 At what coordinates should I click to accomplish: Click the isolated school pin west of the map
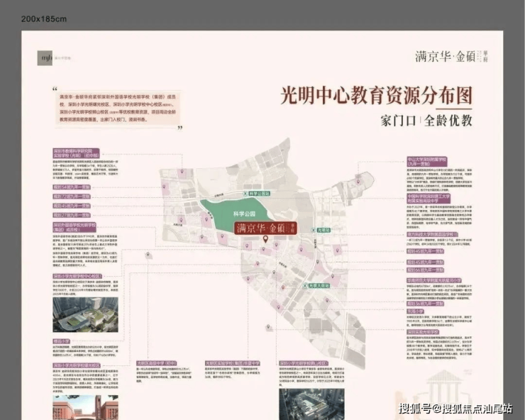point(148,255)
